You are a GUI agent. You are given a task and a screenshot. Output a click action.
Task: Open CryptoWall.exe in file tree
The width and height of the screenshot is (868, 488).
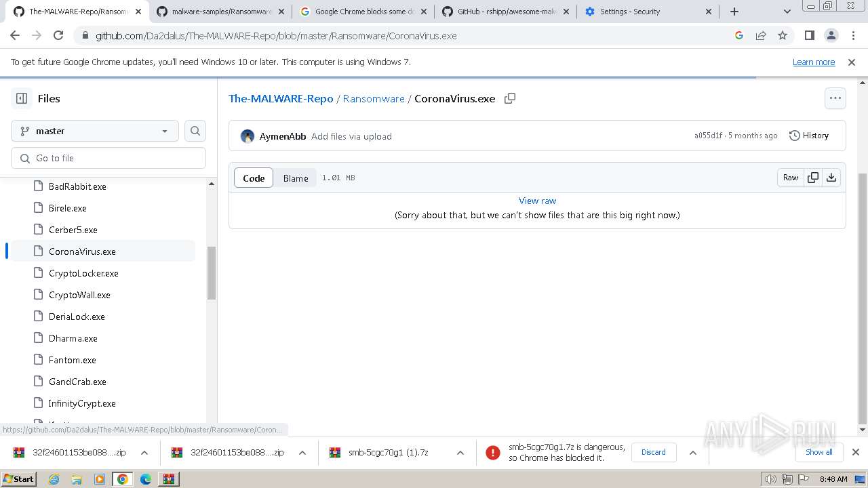tap(79, 295)
